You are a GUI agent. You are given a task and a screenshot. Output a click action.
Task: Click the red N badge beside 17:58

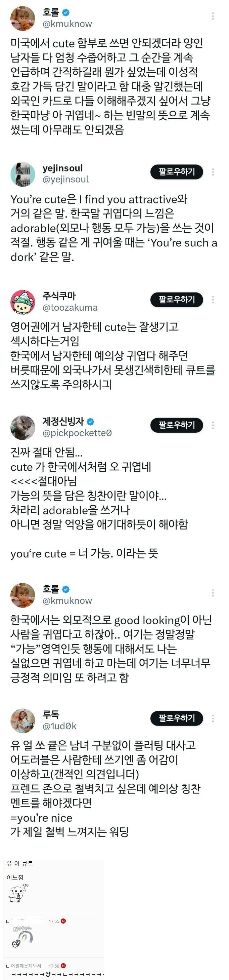point(63,966)
